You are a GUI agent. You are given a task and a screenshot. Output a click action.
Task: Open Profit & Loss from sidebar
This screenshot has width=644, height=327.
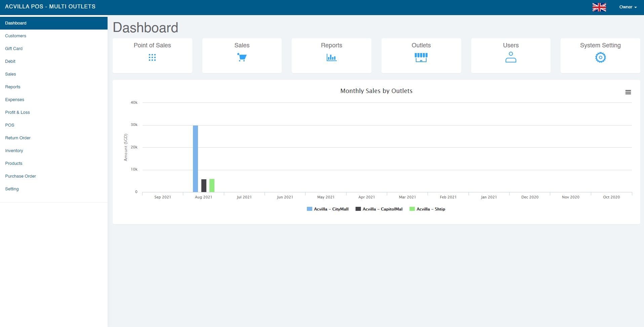17,112
